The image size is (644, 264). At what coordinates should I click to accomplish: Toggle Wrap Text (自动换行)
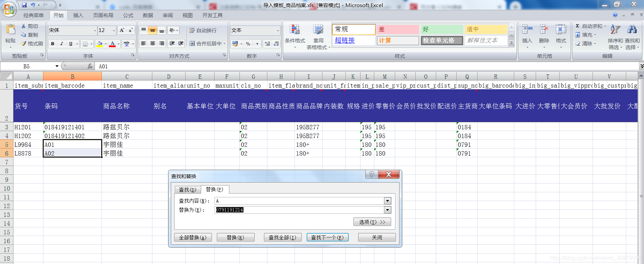click(x=203, y=30)
